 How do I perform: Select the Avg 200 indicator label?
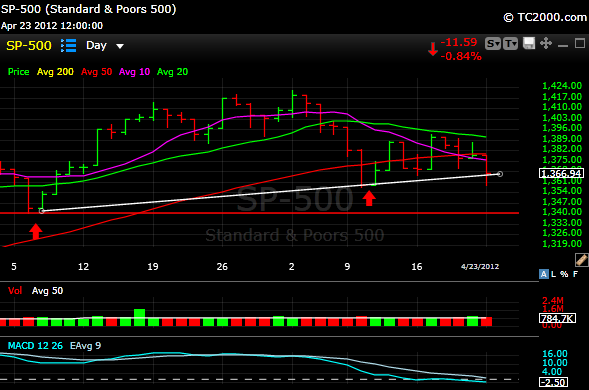click(x=55, y=72)
